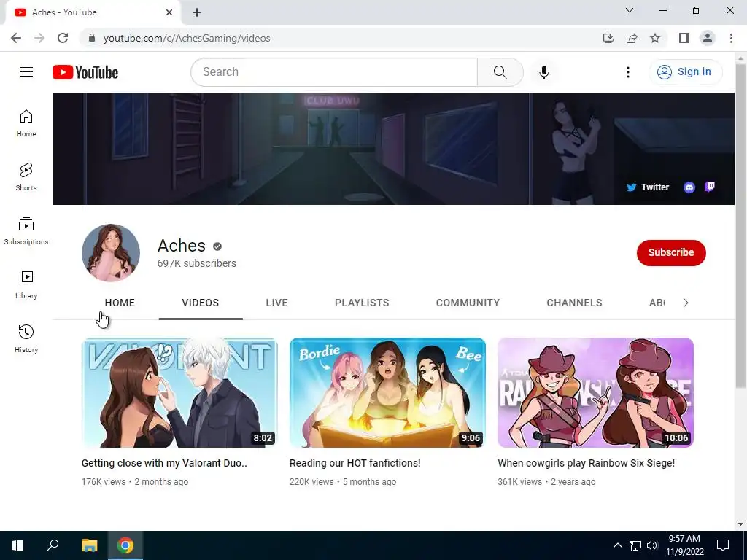The width and height of the screenshot is (747, 560).
Task: Open the YouTube hamburger guide menu
Action: coord(26,72)
